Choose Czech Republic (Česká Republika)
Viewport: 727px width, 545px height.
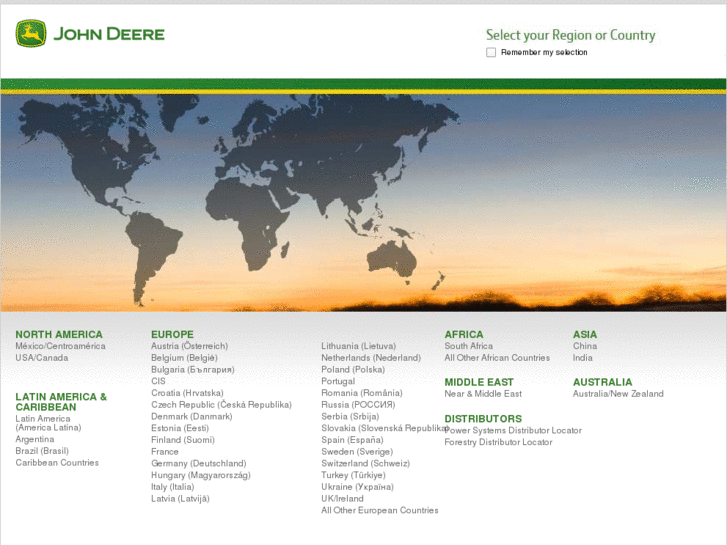[x=222, y=404]
